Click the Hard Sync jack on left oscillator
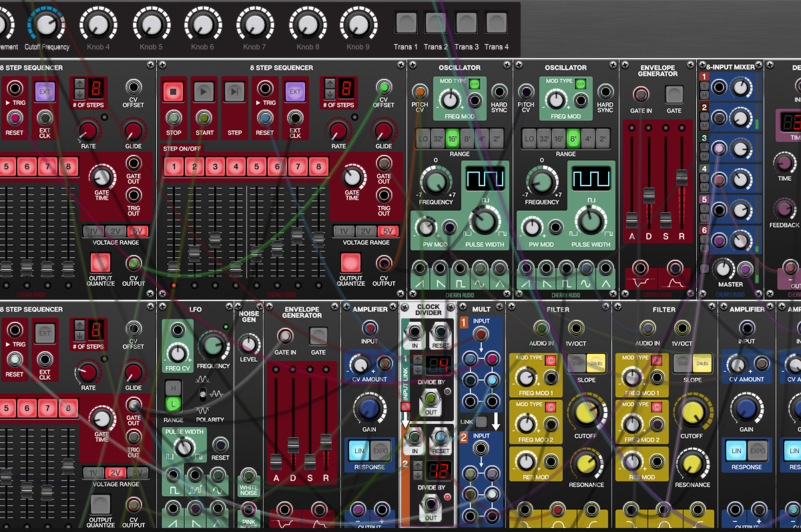The height and width of the screenshot is (532, 801). coord(499,91)
